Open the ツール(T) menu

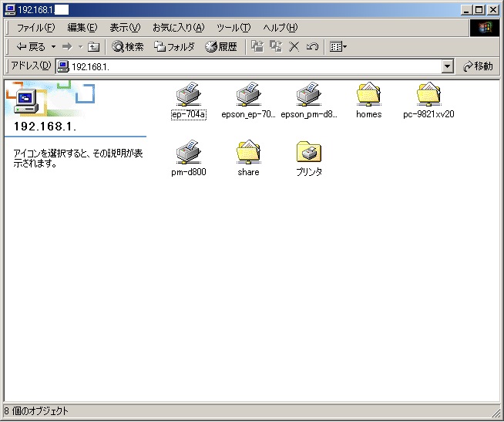(234, 28)
